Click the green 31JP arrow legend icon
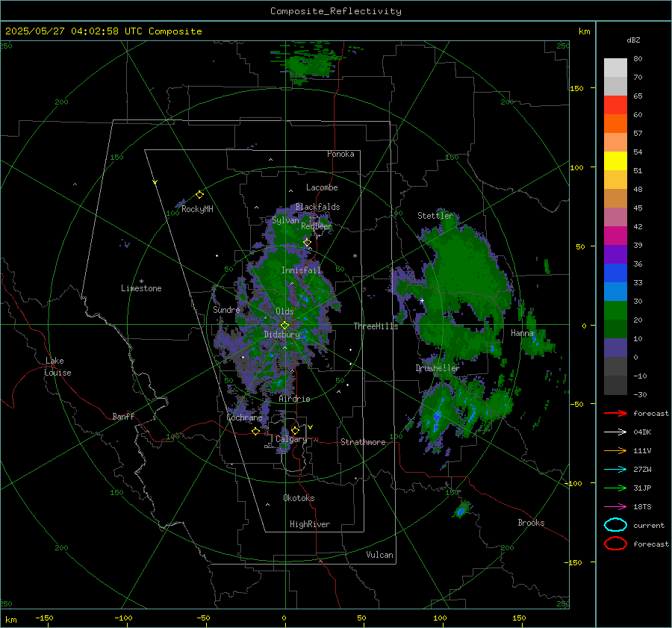672x628 pixels. point(615,488)
